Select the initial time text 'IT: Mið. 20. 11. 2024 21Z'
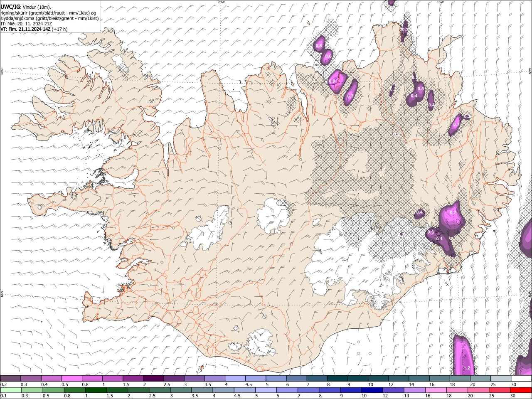Image resolution: width=532 pixels, height=399 pixels. [x=26, y=24]
